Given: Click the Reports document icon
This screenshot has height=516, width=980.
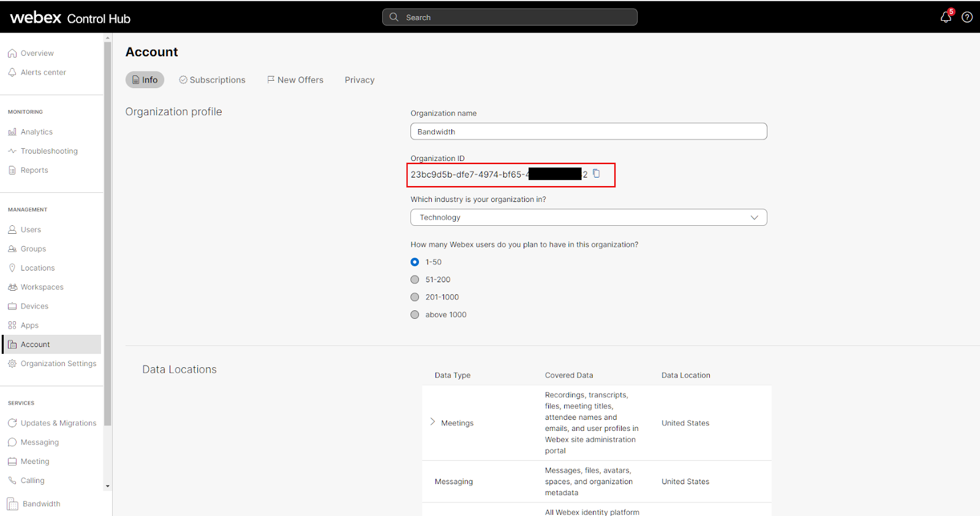Looking at the screenshot, I should point(12,170).
